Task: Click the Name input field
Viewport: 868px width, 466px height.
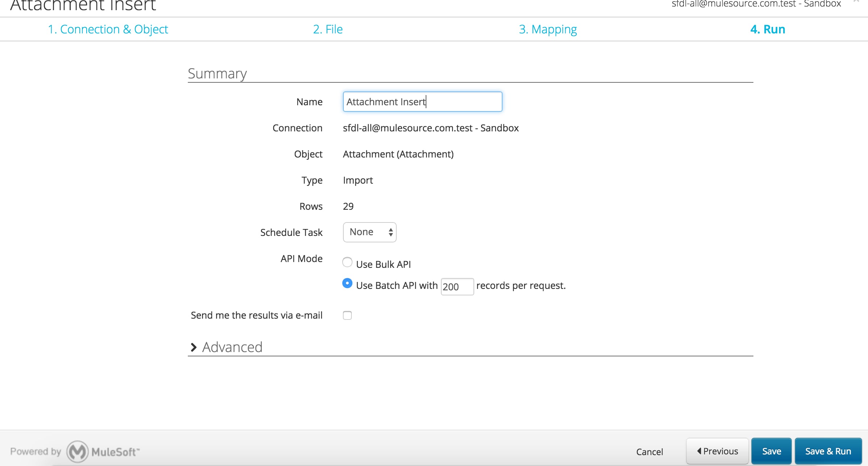Action: point(422,102)
